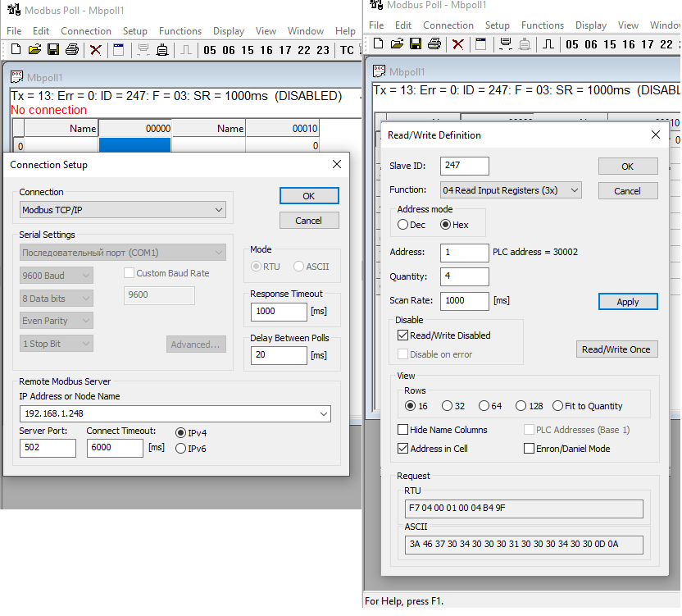Expand IP Address or Node Name dropdown
Image resolution: width=682 pixels, height=616 pixels.
point(324,413)
